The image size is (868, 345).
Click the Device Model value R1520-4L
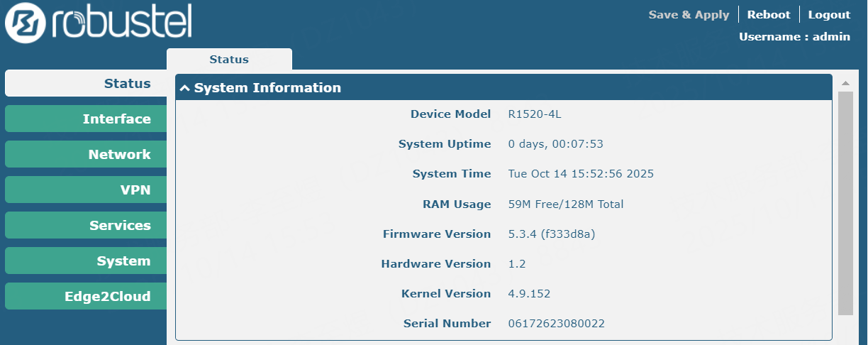tap(529, 114)
